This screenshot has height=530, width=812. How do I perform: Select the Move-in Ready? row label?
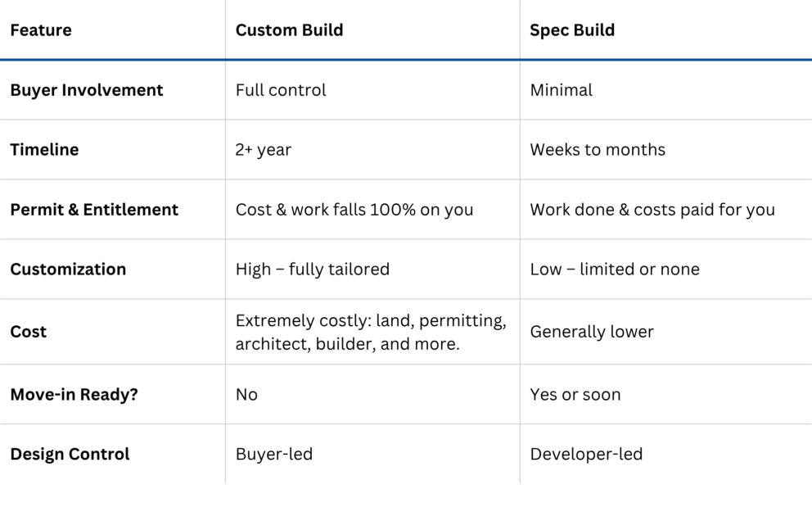[x=74, y=395]
